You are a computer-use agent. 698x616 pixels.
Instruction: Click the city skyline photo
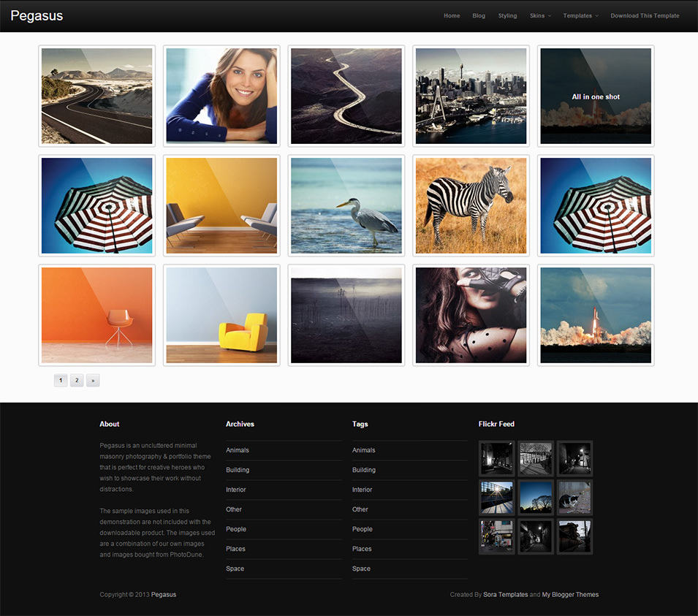471,96
